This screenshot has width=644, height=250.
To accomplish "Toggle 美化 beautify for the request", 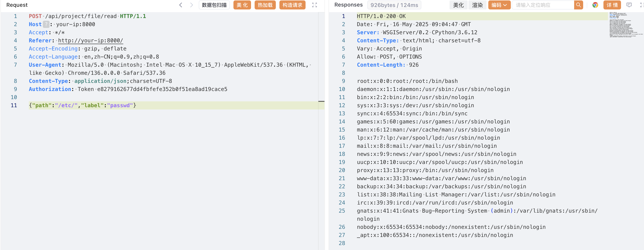I will (242, 5).
